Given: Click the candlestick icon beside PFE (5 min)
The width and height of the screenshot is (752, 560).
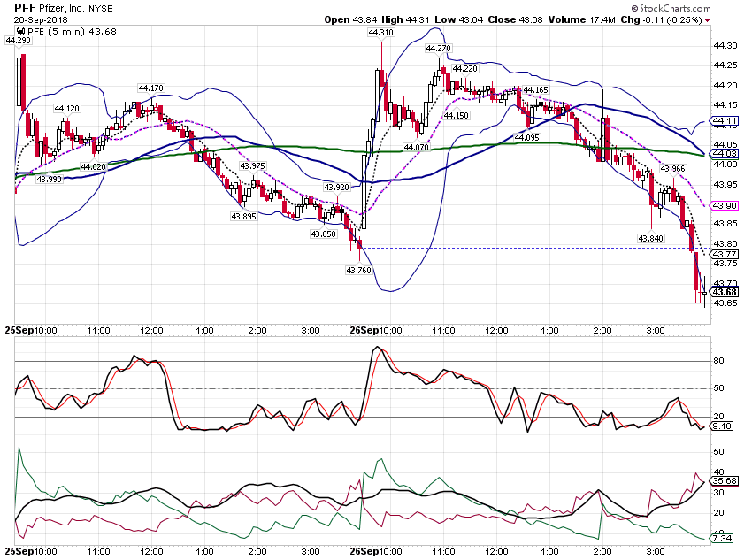Looking at the screenshot, I should (x=20, y=31).
